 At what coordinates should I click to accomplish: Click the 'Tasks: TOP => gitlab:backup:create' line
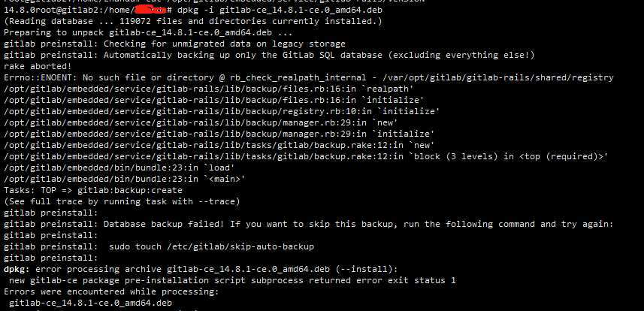click(93, 190)
